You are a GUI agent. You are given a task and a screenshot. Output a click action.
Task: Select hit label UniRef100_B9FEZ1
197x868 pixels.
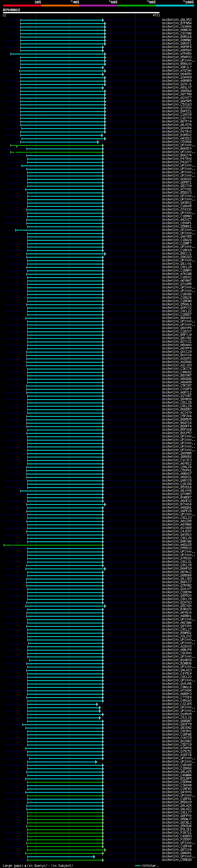tap(177, 111)
